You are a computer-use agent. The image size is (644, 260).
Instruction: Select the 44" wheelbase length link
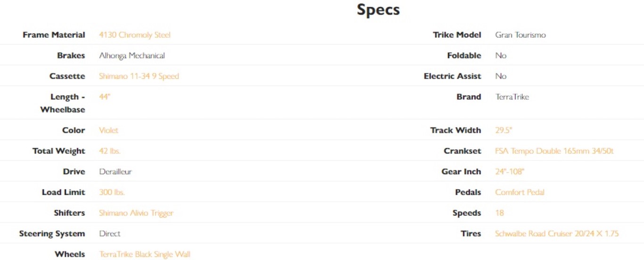pos(104,97)
